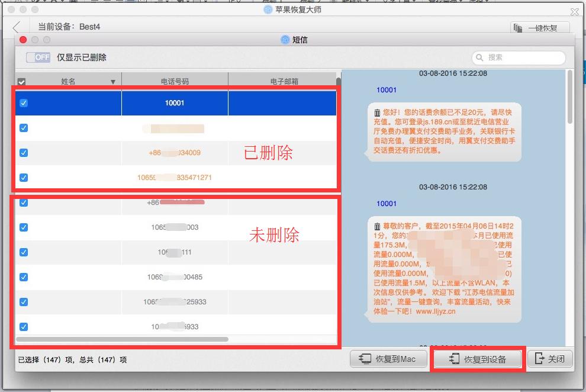Click the search magnifier icon
This screenshot has height=392, width=586.
(x=478, y=57)
